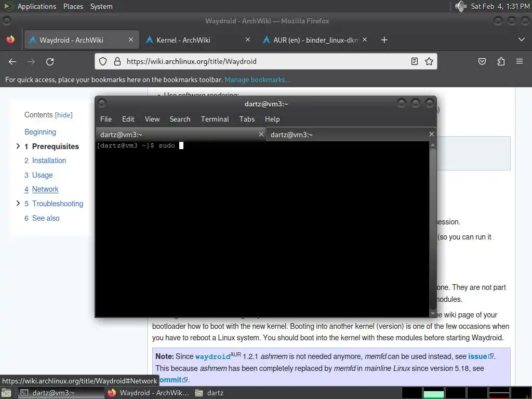Click the Manage bookmarks link

coord(258,79)
